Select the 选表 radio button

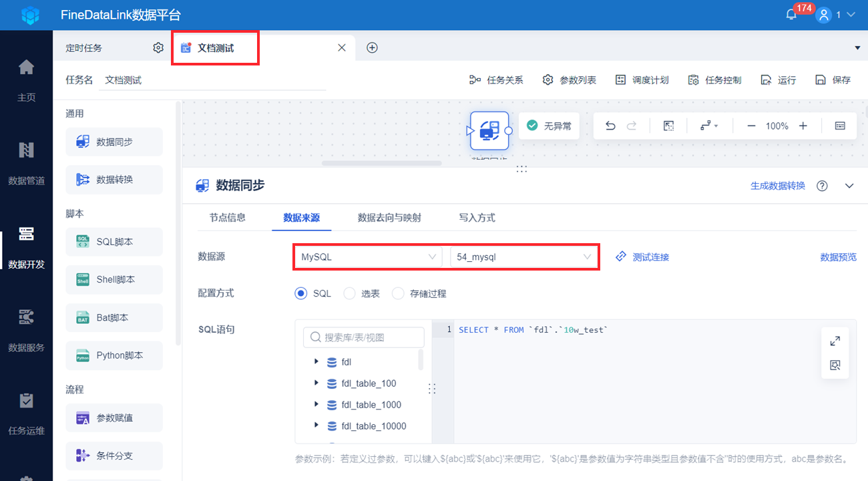click(x=349, y=293)
